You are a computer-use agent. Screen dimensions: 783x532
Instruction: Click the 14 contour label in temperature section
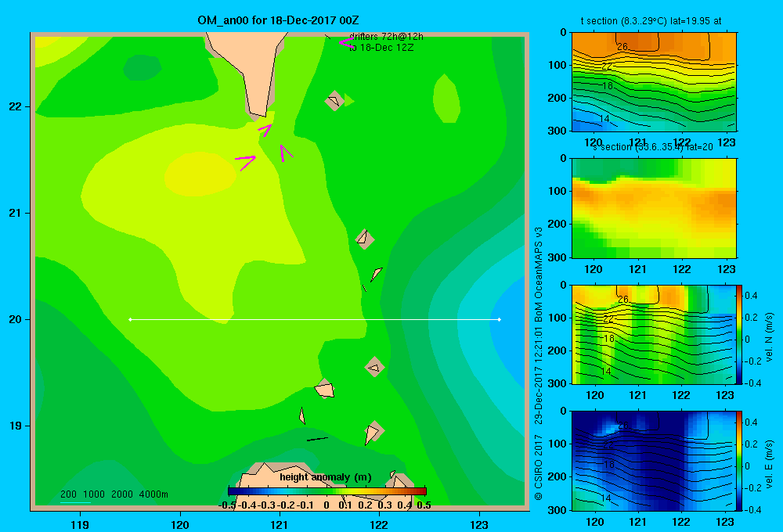(x=604, y=119)
